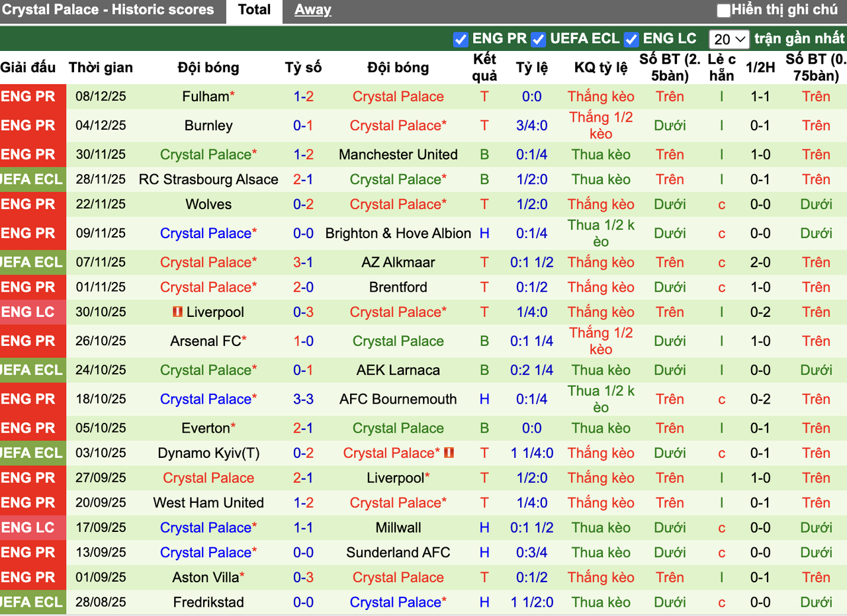Click the Kết quả column header
The width and height of the screenshot is (847, 616).
click(x=485, y=67)
